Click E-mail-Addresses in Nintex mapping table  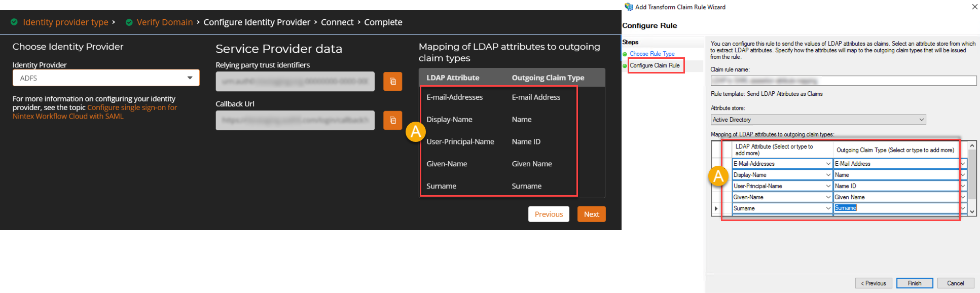(x=455, y=97)
